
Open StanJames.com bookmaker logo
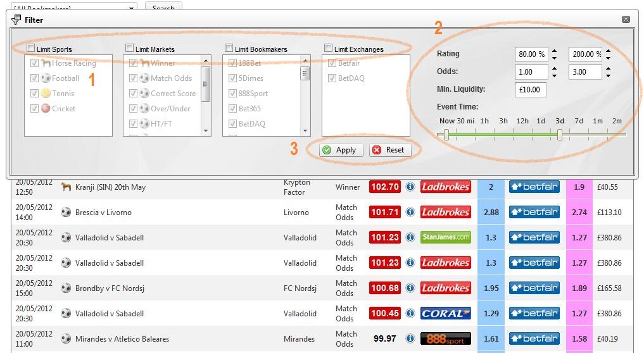click(446, 237)
